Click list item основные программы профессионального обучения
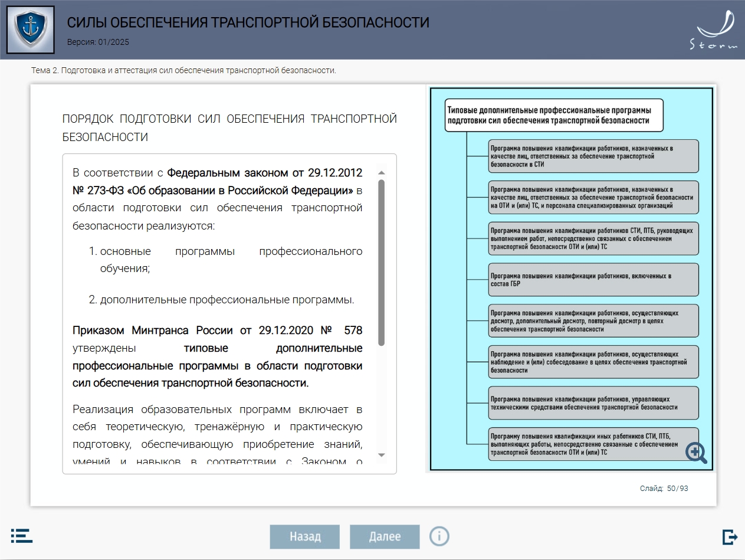745x560 pixels. tap(231, 260)
